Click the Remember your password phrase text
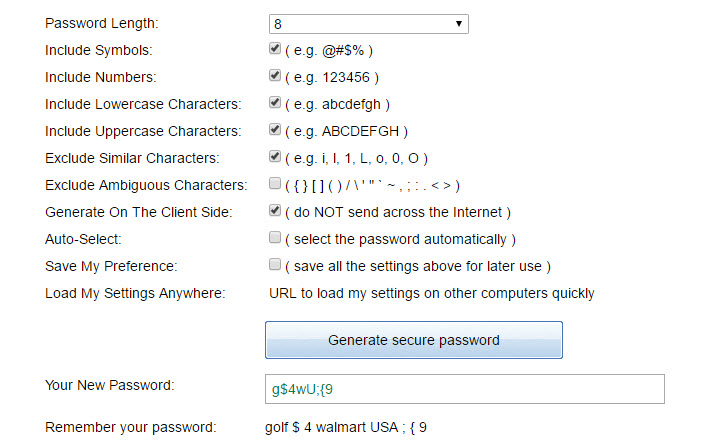 (347, 428)
